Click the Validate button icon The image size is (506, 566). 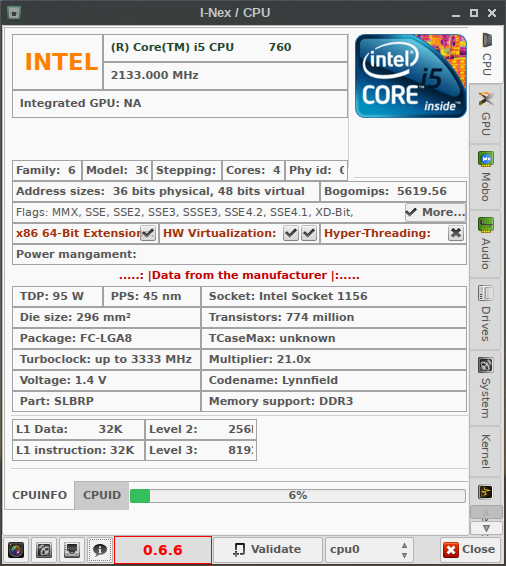(x=239, y=550)
